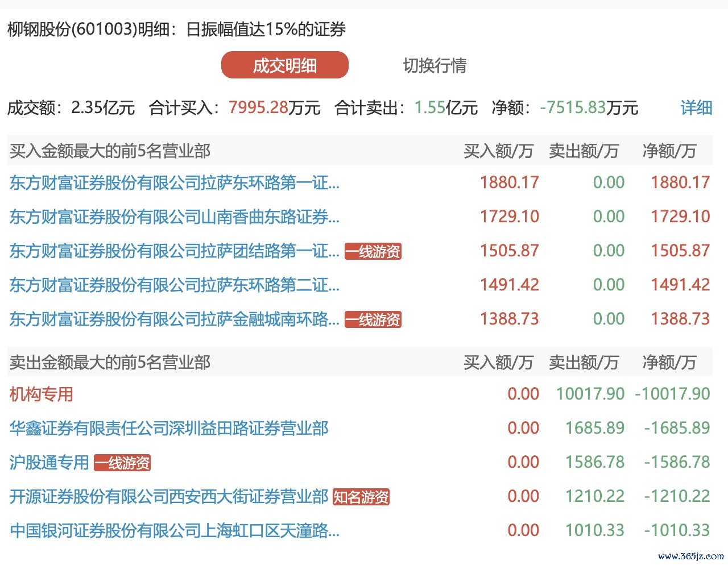Open 中国银河证券 上海虹口区天潼路 link

coord(174,530)
